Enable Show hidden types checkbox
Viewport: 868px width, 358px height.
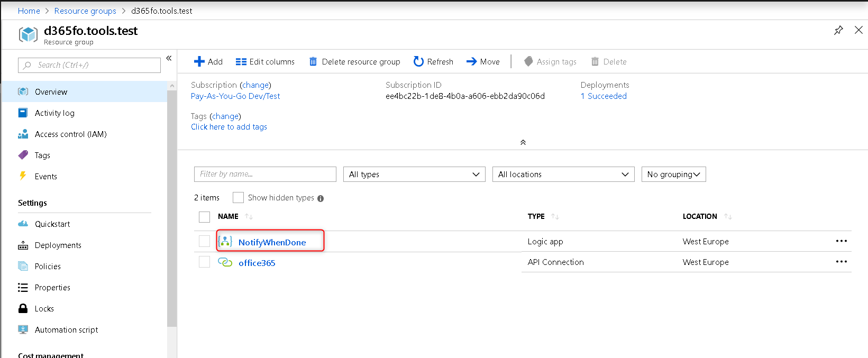click(x=239, y=198)
